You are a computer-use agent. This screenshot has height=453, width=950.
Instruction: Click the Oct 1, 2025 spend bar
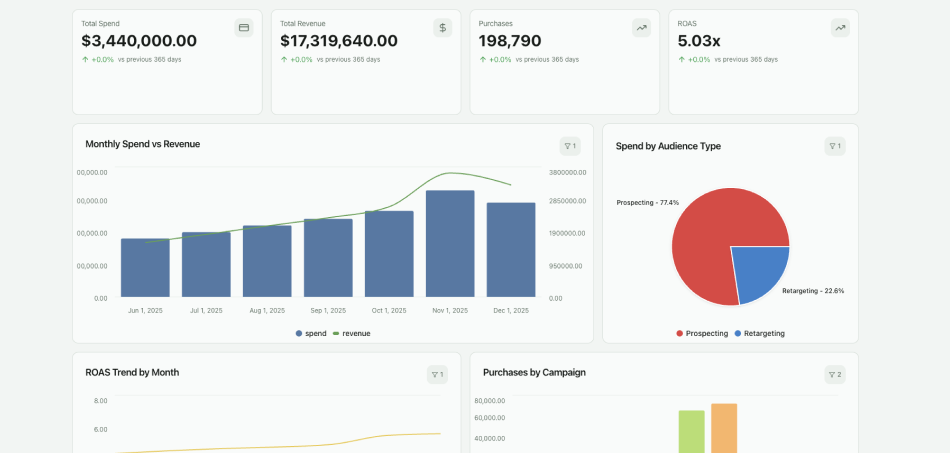(x=390, y=254)
